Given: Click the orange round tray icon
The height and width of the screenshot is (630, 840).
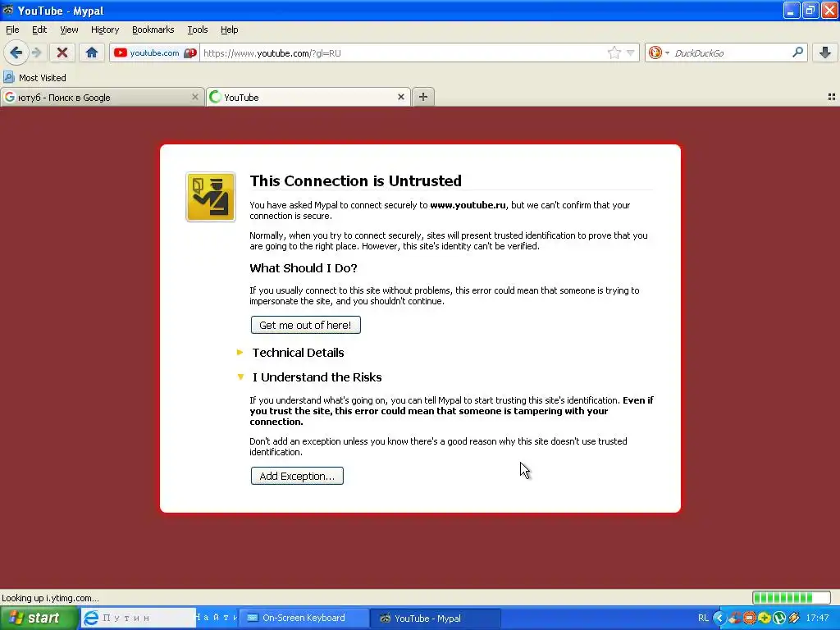Looking at the screenshot, I should (x=750, y=618).
